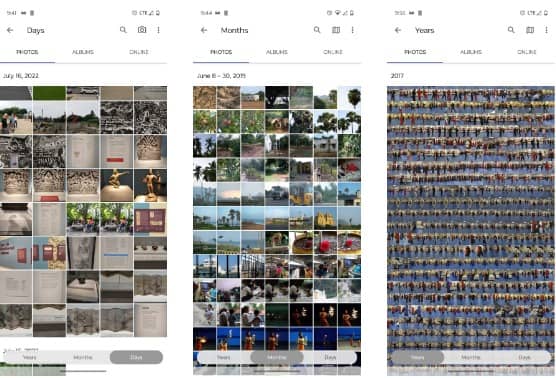Open the map icon on Months screen
556x378 pixels.
click(336, 30)
